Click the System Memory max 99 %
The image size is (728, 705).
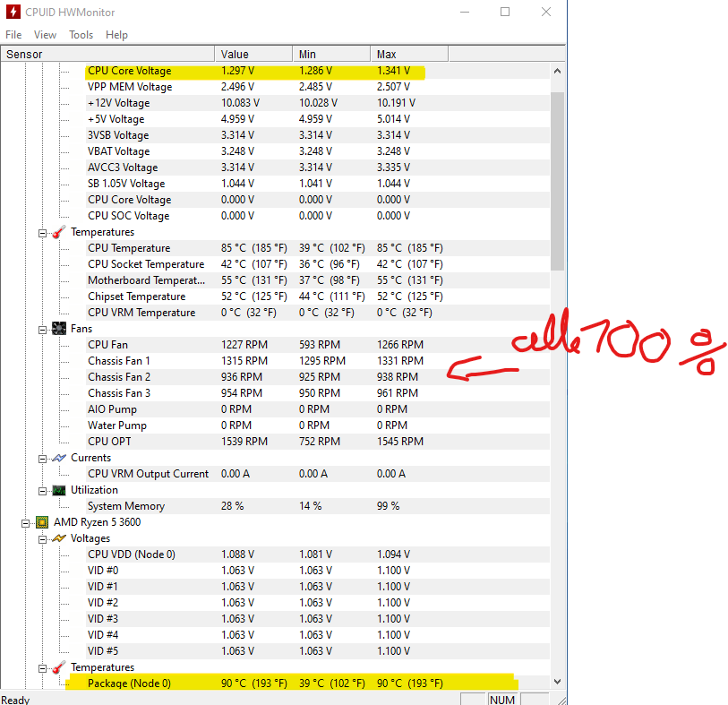pyautogui.click(x=388, y=506)
